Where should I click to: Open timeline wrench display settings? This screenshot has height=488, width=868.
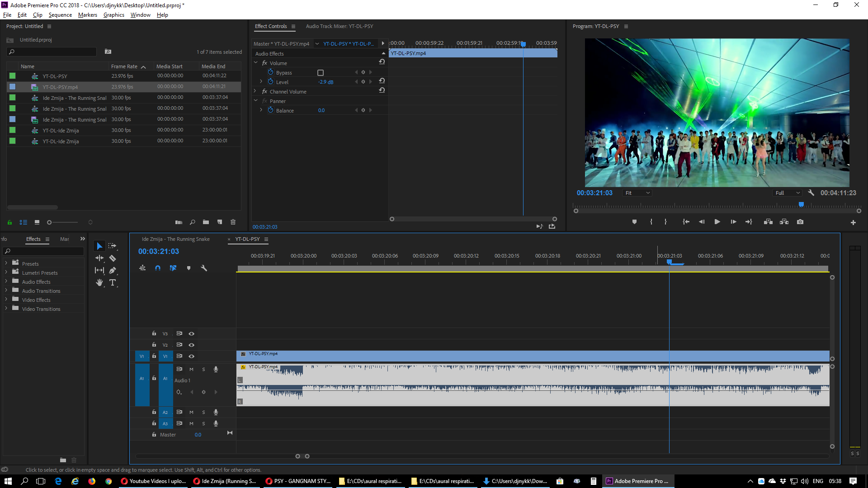[x=204, y=268]
